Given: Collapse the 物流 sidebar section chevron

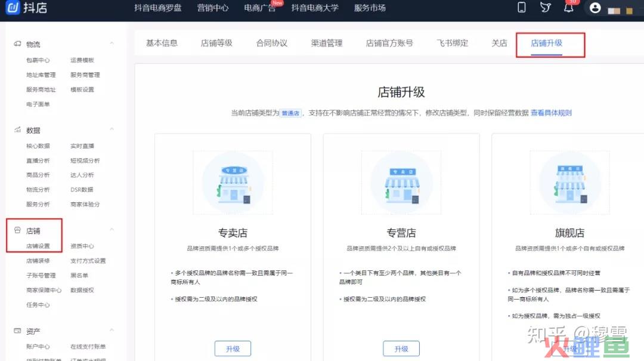Looking at the screenshot, I should point(112,43).
